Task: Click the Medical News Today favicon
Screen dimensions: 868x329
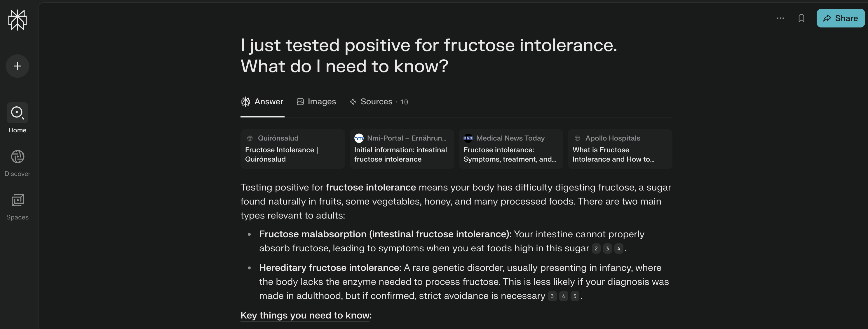Action: [468, 138]
